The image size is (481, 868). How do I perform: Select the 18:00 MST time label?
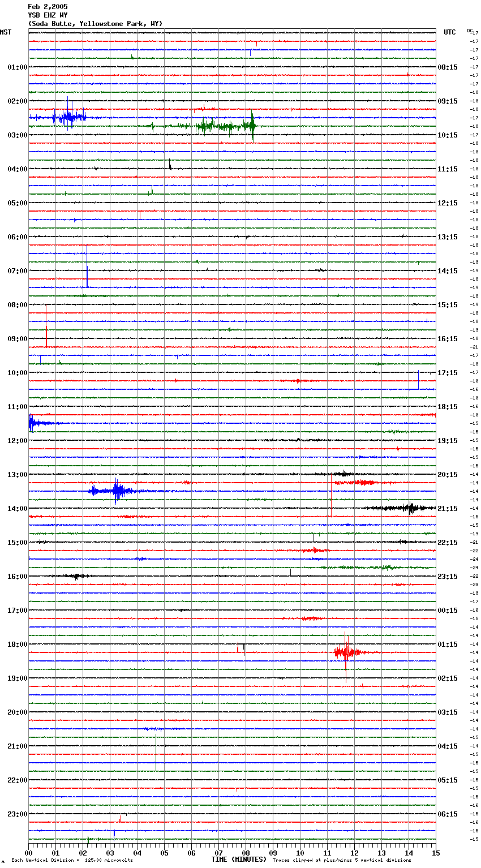pyautogui.click(x=17, y=644)
